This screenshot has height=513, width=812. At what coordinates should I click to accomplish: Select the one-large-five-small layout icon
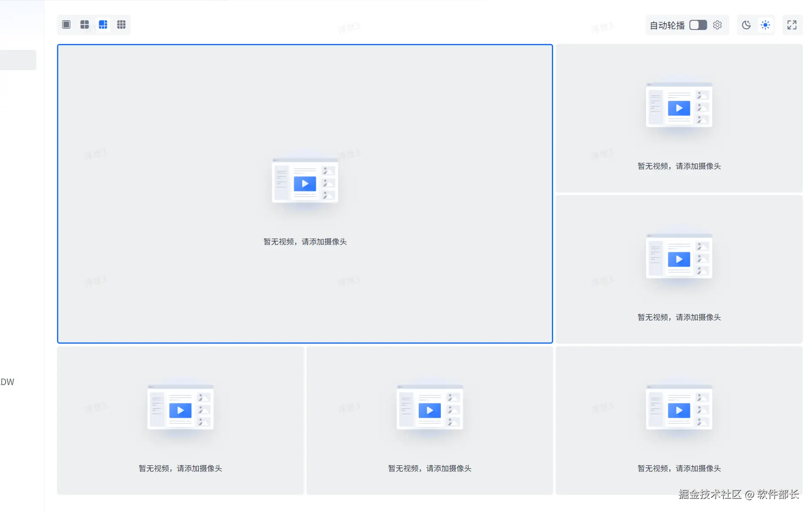103,24
